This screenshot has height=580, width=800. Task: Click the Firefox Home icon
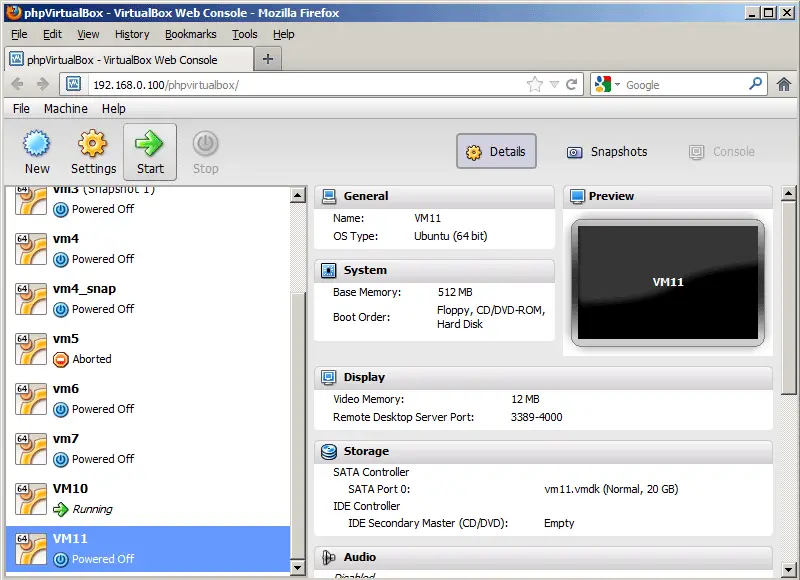tap(784, 84)
